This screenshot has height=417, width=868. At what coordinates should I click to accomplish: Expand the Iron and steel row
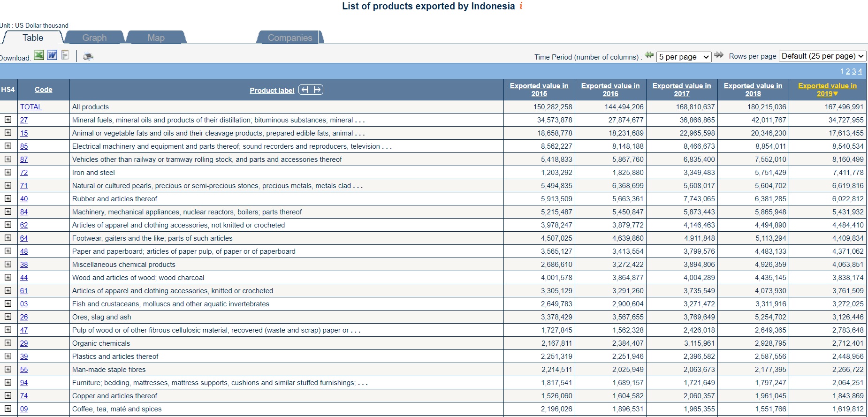(x=8, y=172)
